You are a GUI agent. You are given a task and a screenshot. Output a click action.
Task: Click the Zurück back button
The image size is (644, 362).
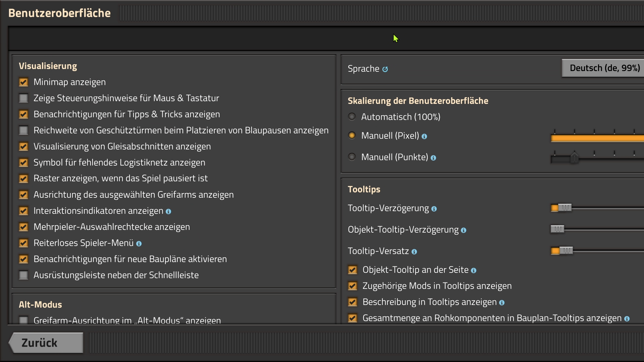point(46,343)
